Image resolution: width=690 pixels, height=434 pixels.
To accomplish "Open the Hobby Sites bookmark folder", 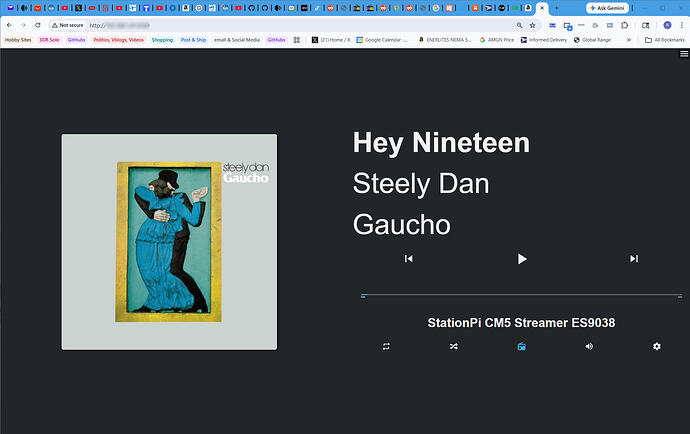I will click(x=18, y=40).
